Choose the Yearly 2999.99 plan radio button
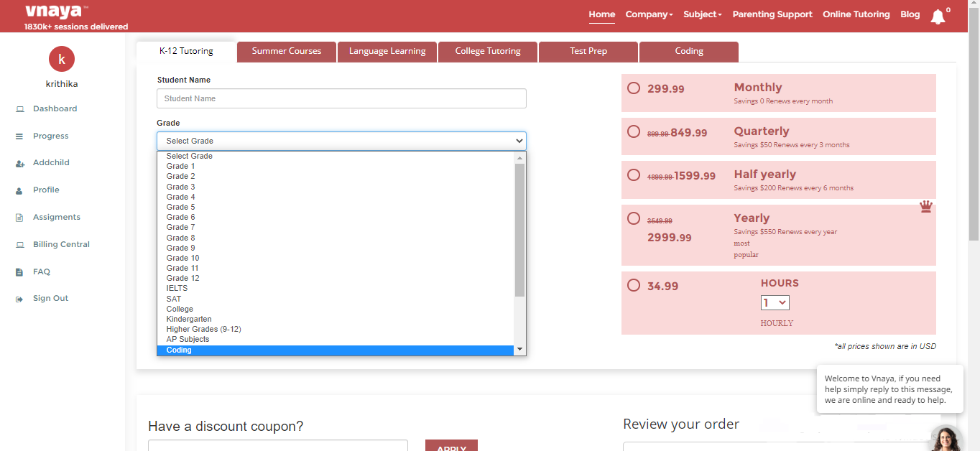This screenshot has width=980, height=451. (x=634, y=218)
